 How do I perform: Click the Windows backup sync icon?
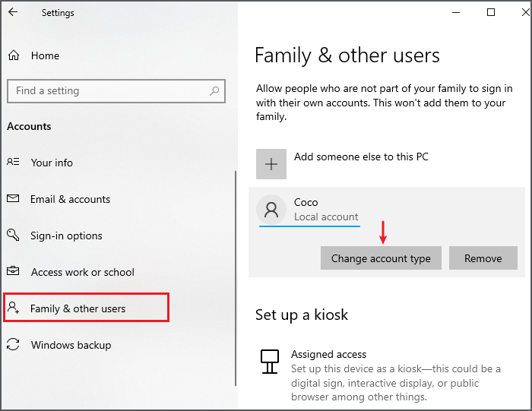click(x=13, y=344)
